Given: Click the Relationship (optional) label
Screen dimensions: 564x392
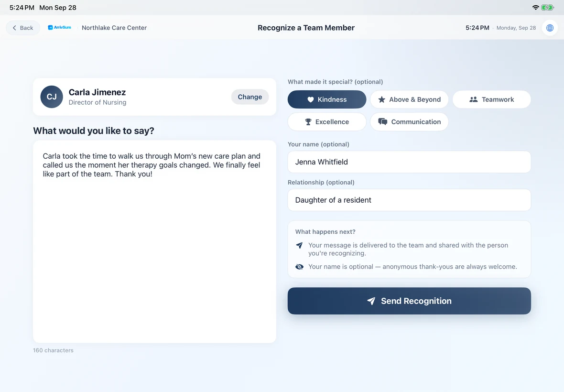Looking at the screenshot, I should (x=321, y=182).
